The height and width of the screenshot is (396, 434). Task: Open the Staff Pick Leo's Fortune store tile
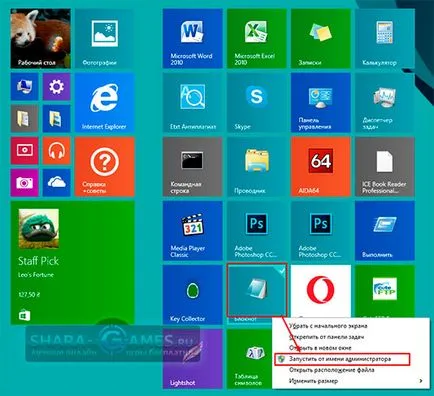point(73,263)
